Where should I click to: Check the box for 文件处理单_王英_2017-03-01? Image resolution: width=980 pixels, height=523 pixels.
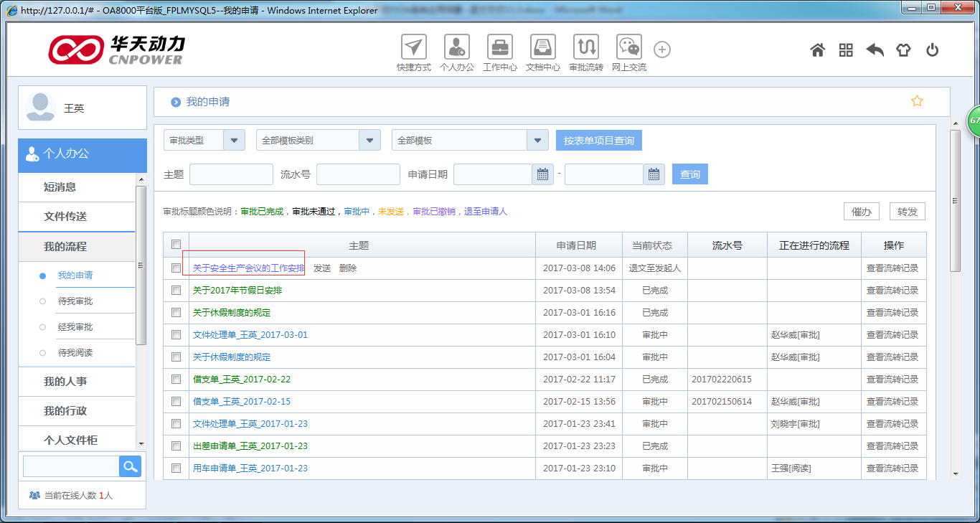click(176, 335)
